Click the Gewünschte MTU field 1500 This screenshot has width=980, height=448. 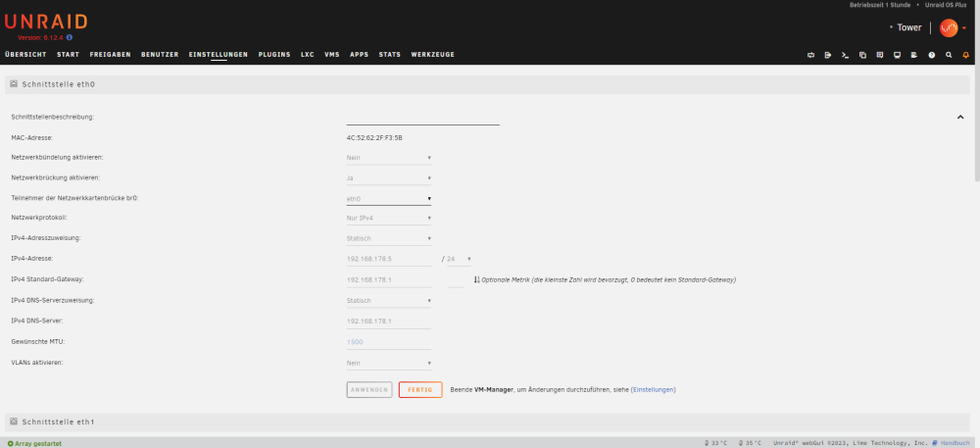tap(389, 342)
